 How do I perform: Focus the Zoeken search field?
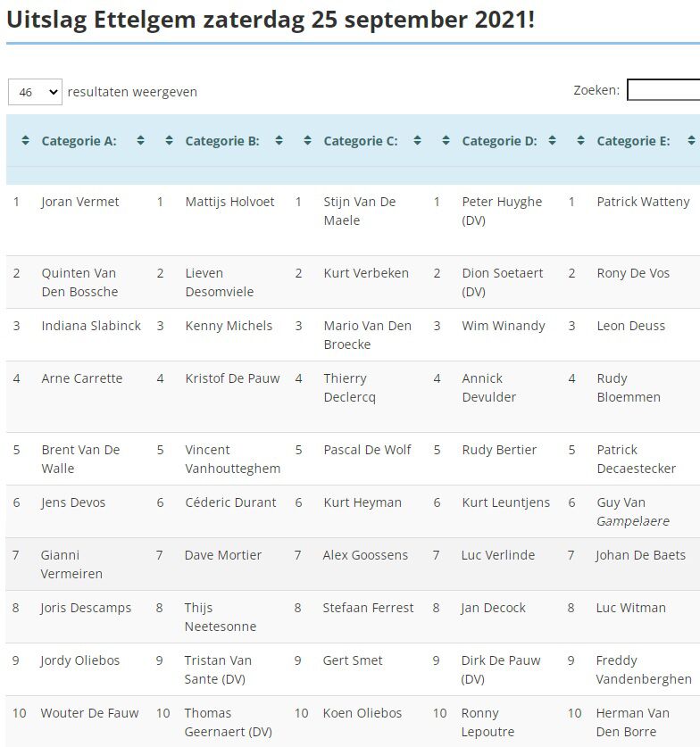663,90
